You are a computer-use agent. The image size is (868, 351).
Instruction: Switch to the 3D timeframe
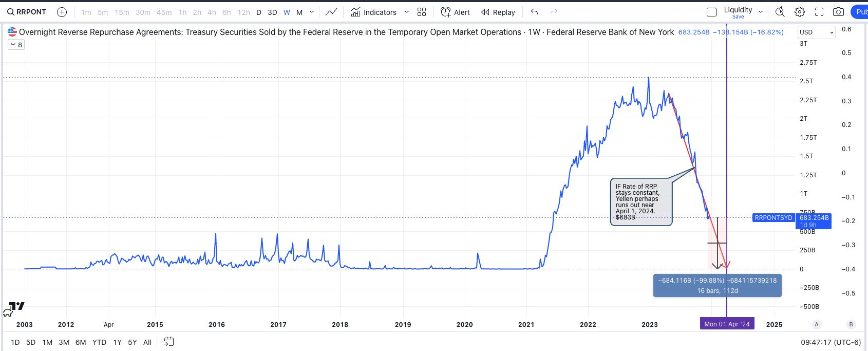pos(272,12)
